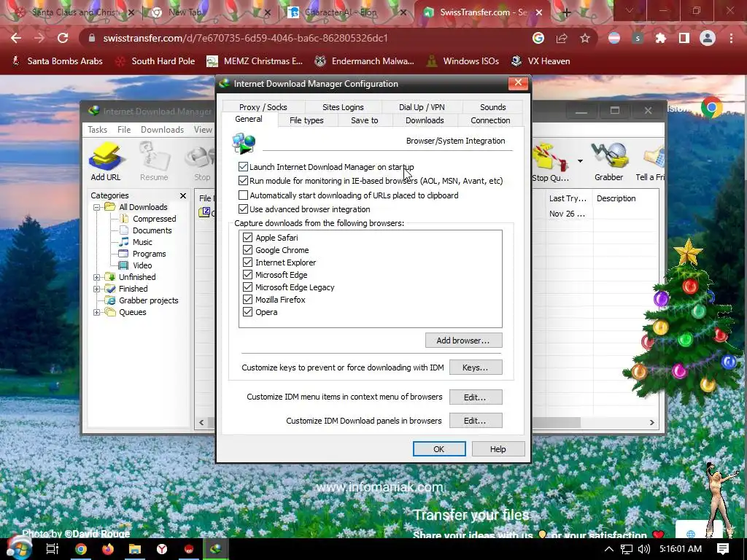Uncheck Microsoft Edge in browser list
Viewport: 747px width, 560px height.
click(x=247, y=274)
